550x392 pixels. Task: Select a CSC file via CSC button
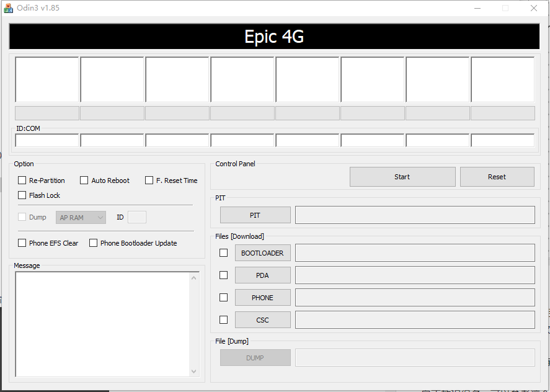(262, 320)
